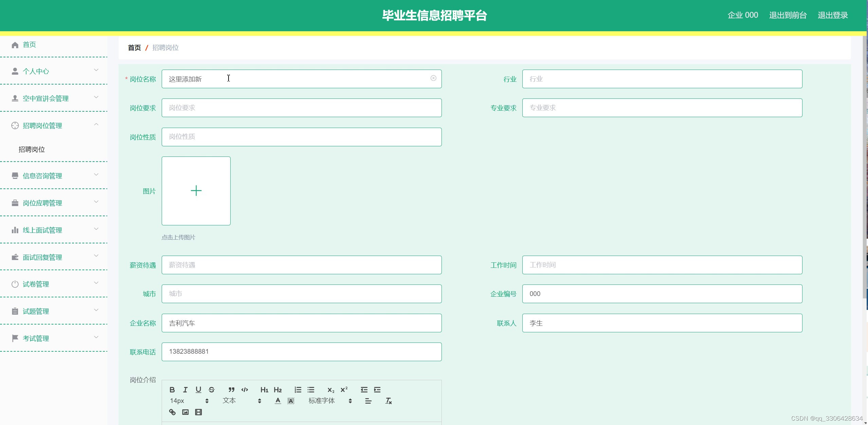
Task: Click the 联系电话 field showing 13823888881
Action: pos(302,352)
